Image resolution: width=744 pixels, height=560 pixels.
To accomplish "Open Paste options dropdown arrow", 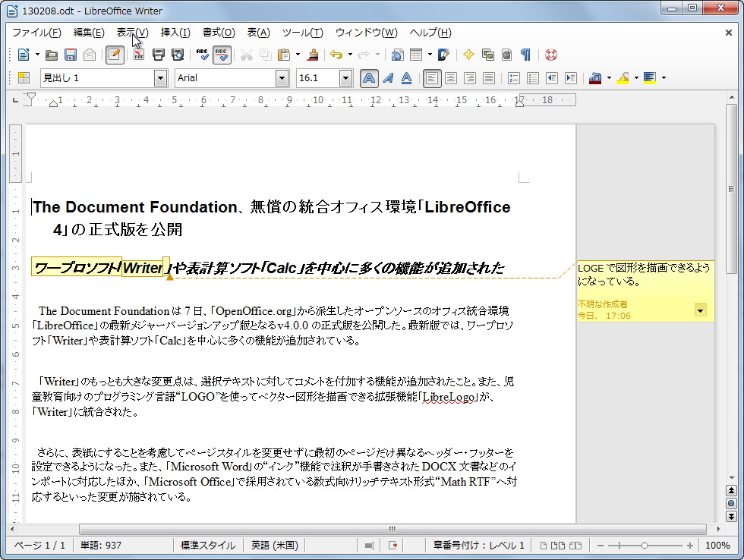I will pos(298,55).
